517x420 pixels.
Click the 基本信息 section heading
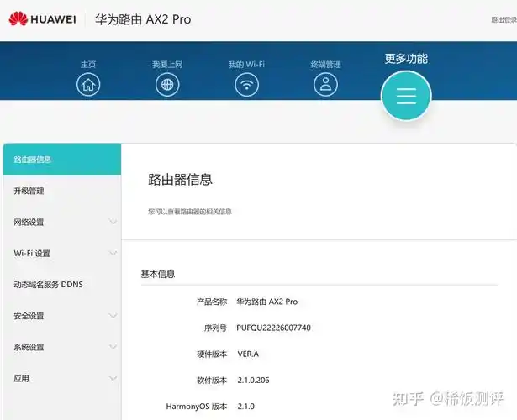coord(158,274)
